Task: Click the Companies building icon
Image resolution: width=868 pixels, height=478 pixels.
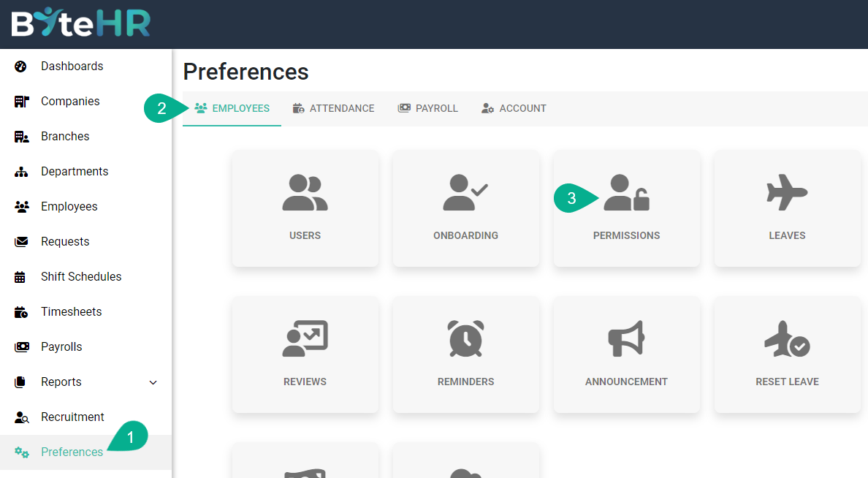Action: [21, 102]
